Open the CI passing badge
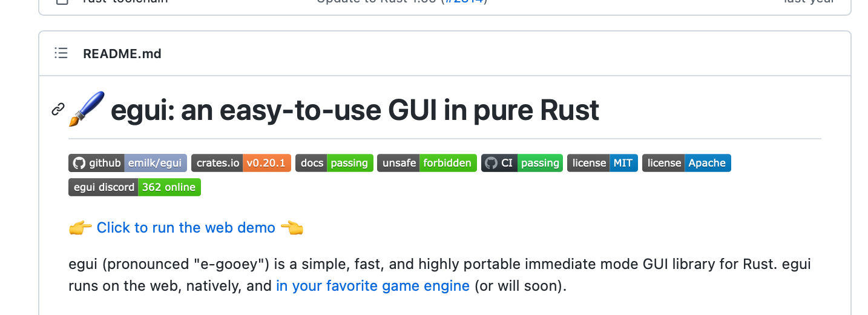This screenshot has height=315, width=868. (522, 163)
